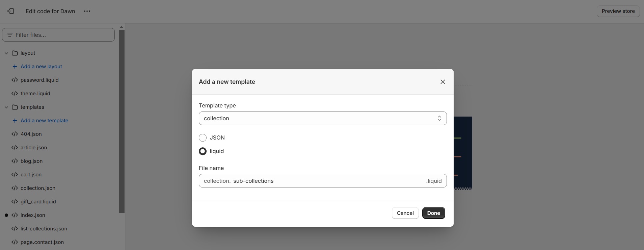Open the Template type dropdown
The height and width of the screenshot is (250, 644).
pyautogui.click(x=323, y=118)
